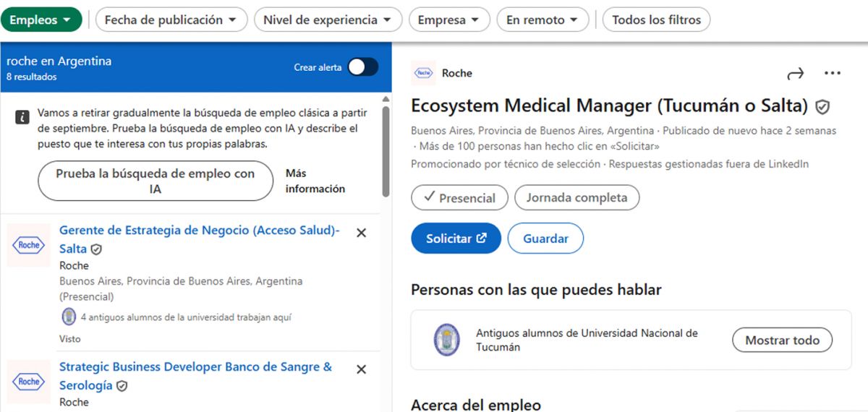
Task: Click the 'Acerca del empleo' heading
Action: click(476, 404)
